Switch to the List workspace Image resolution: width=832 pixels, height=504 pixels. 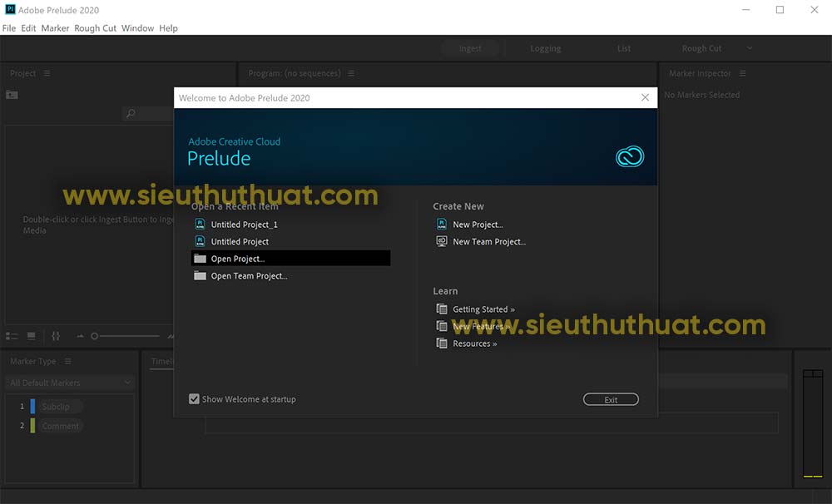624,48
